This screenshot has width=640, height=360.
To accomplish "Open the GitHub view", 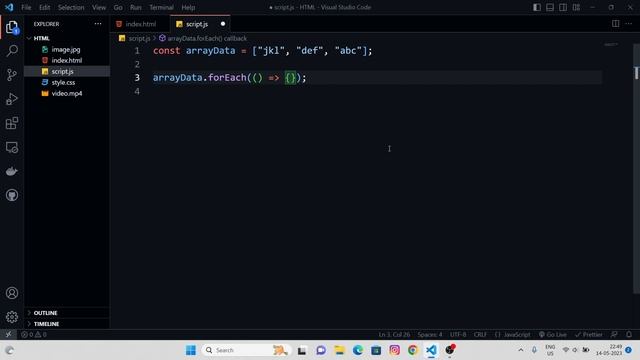I will pos(12,195).
